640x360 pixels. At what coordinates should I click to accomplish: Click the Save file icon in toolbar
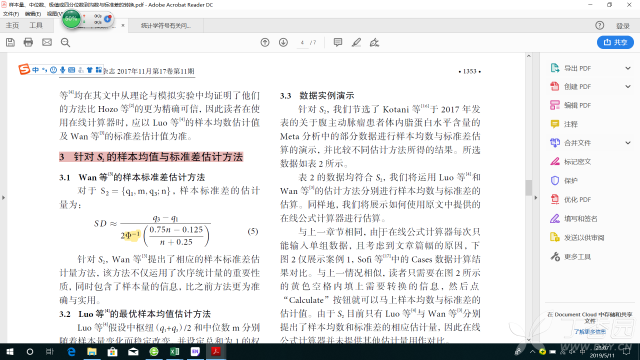(10, 42)
